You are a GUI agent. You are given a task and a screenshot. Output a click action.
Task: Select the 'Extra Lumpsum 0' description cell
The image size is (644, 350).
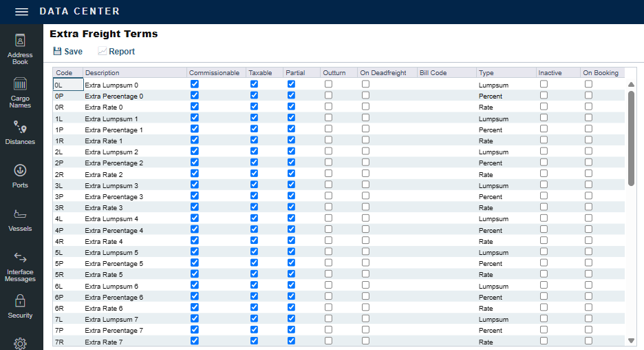click(135, 85)
